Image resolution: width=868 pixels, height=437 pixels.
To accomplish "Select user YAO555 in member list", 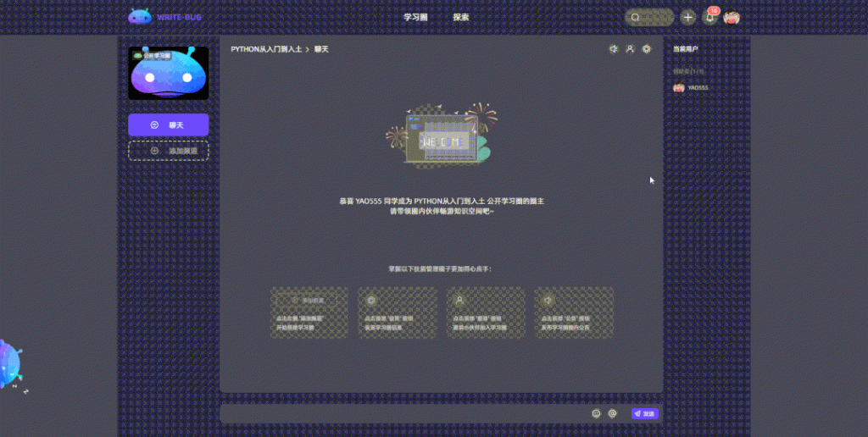I will 691,87.
